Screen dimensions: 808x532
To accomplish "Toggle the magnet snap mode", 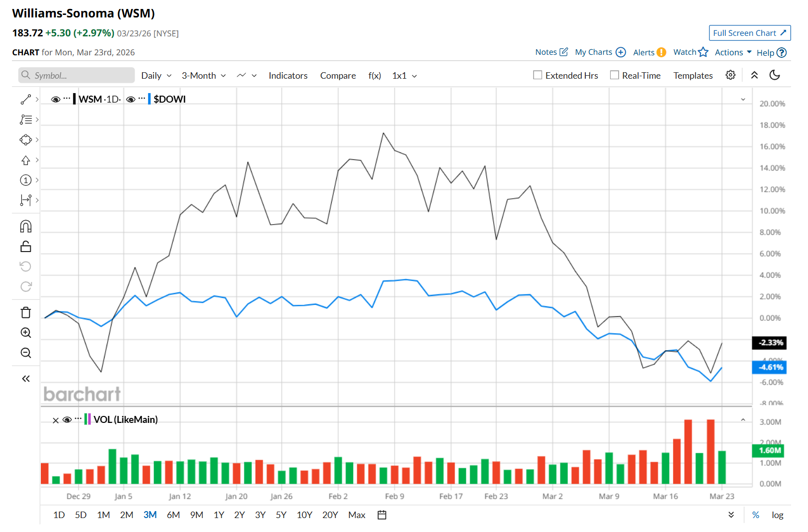I will 26,227.
